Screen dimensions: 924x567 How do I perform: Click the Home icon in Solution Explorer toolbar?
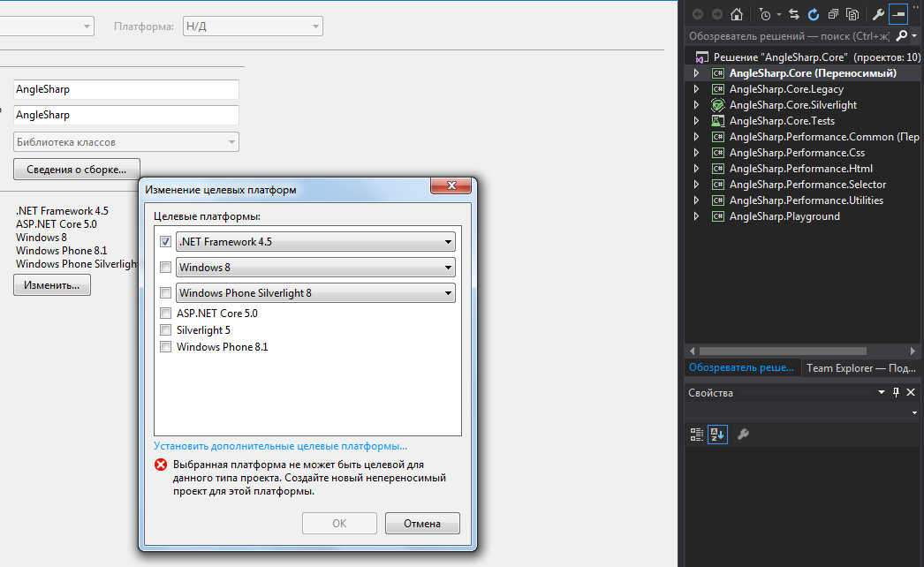click(737, 15)
